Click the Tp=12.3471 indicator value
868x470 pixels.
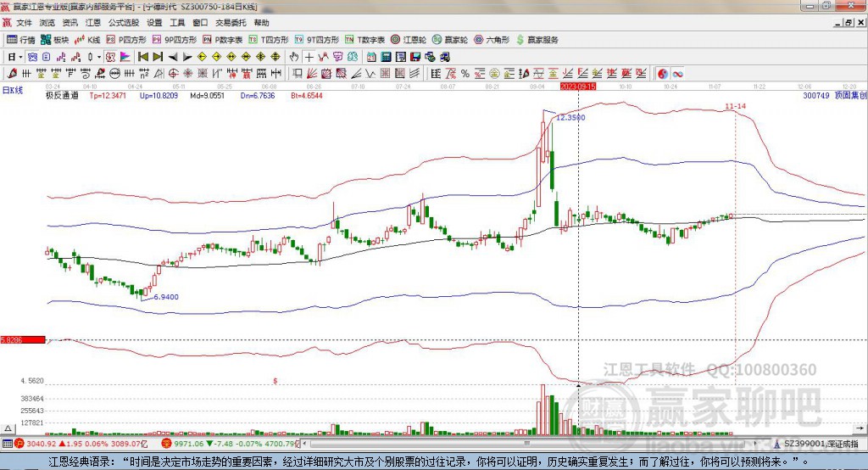point(108,95)
